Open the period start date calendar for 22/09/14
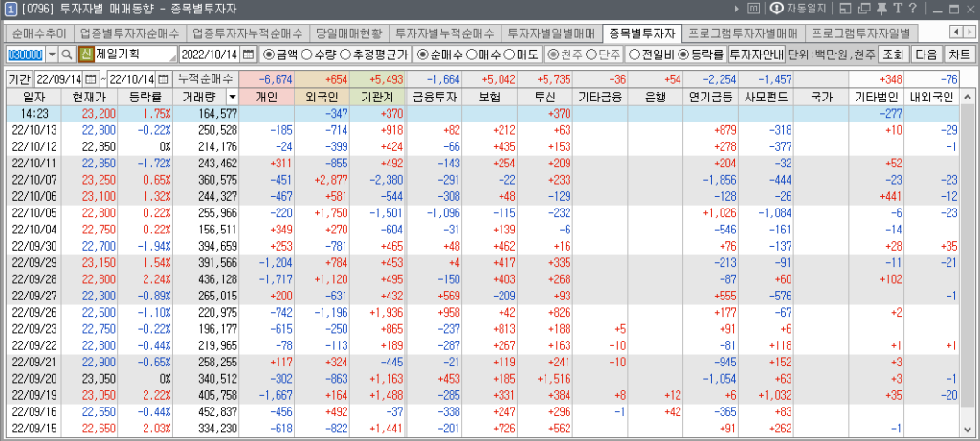Viewport: 980px width, 441px height. coord(92,78)
